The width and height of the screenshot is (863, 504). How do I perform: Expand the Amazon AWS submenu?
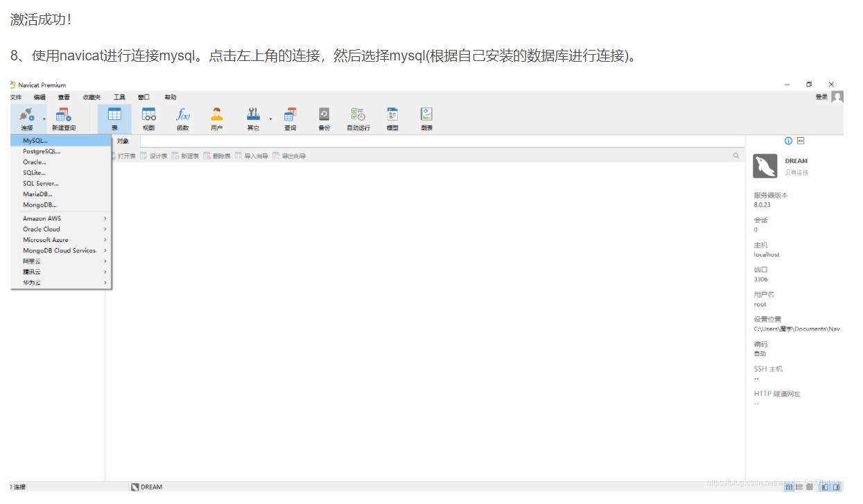[x=61, y=218]
